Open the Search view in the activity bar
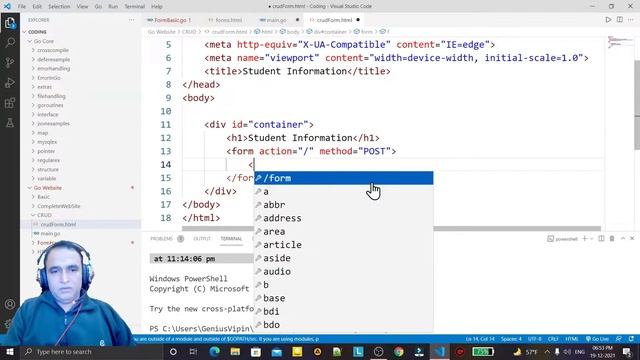The height and width of the screenshot is (360, 640). tap(10, 42)
